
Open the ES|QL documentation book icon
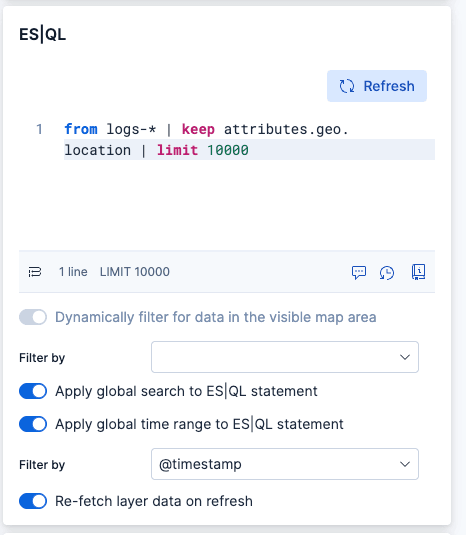[418, 272]
